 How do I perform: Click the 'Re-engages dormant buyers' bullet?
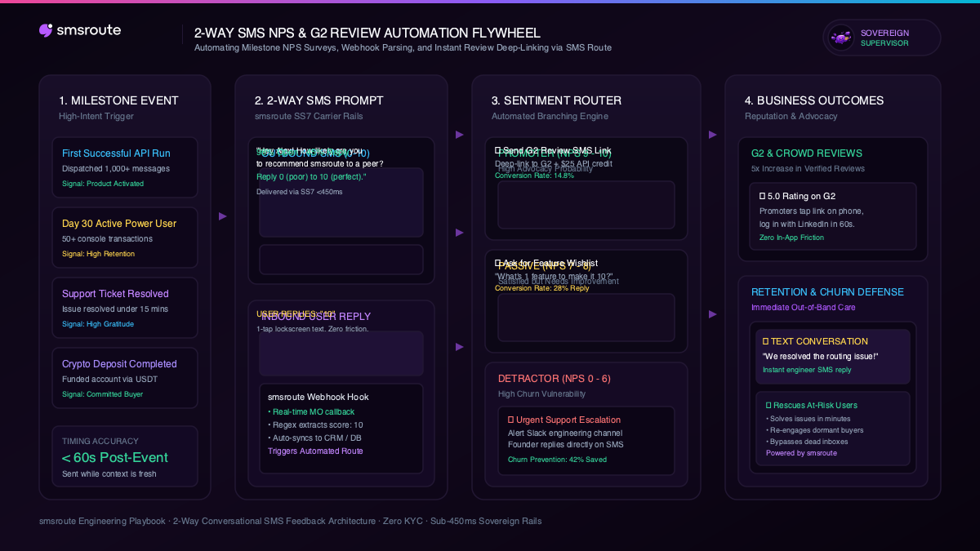tap(815, 430)
